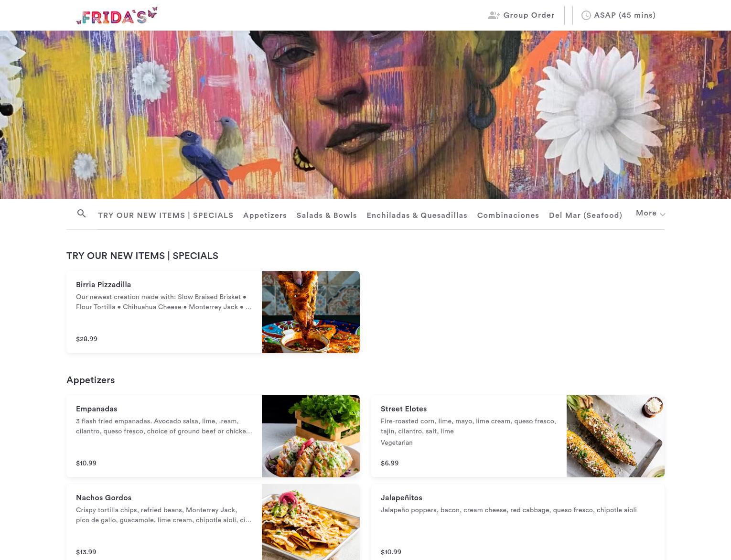
Task: View the Empanadas dish image
Action: (311, 436)
